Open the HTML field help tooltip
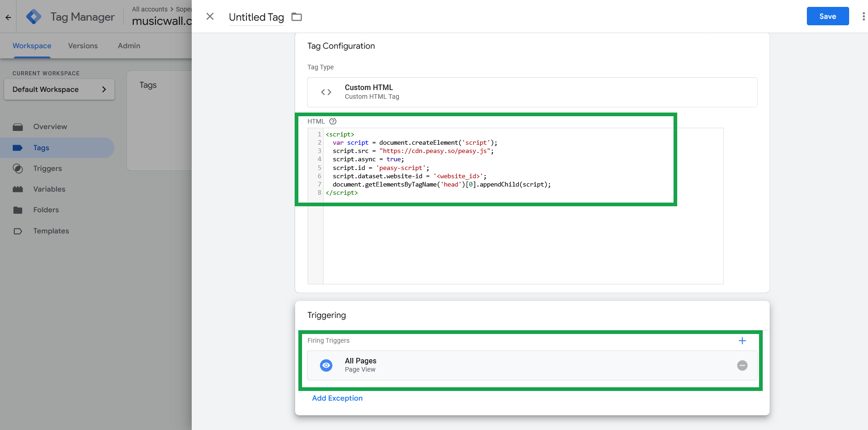 pyautogui.click(x=332, y=121)
